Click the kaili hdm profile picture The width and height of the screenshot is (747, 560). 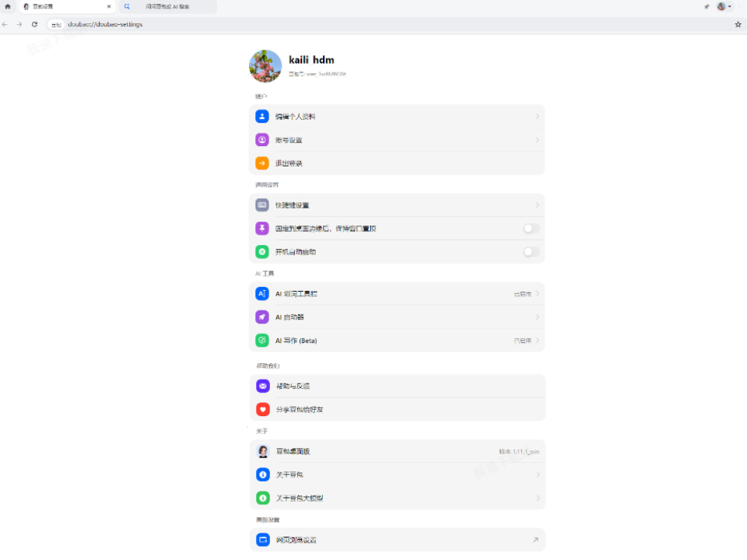click(265, 66)
